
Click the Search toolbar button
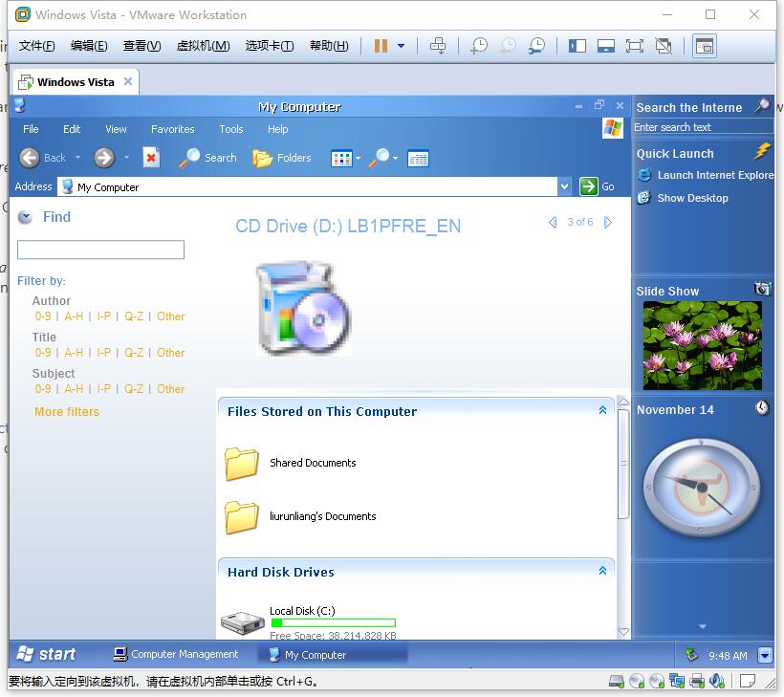(x=208, y=158)
